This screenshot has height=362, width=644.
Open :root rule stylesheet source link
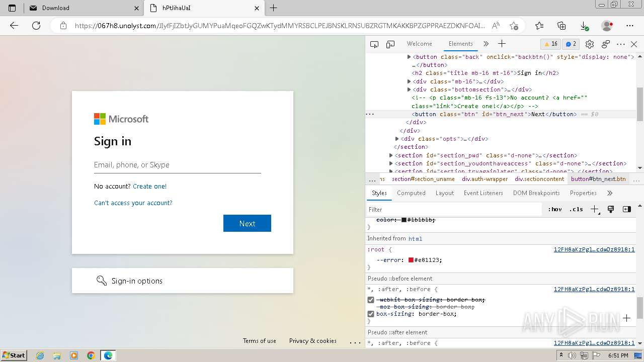click(594, 249)
